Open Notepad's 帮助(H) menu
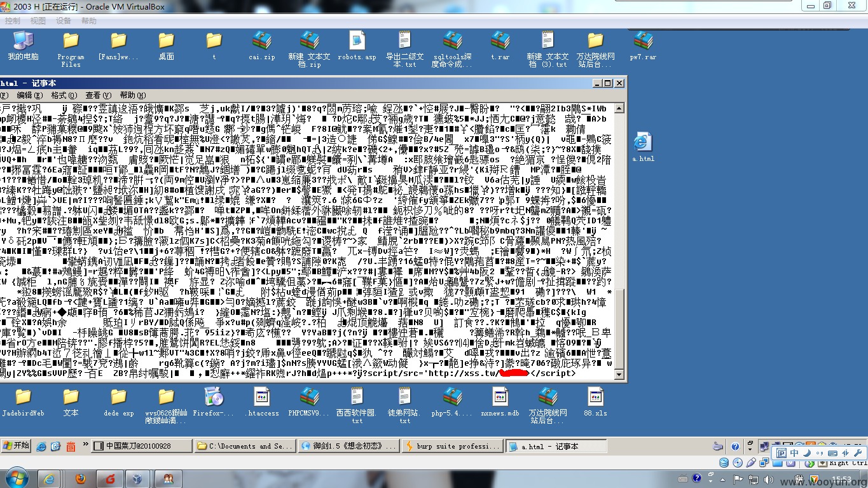This screenshot has height=488, width=868. [x=132, y=95]
